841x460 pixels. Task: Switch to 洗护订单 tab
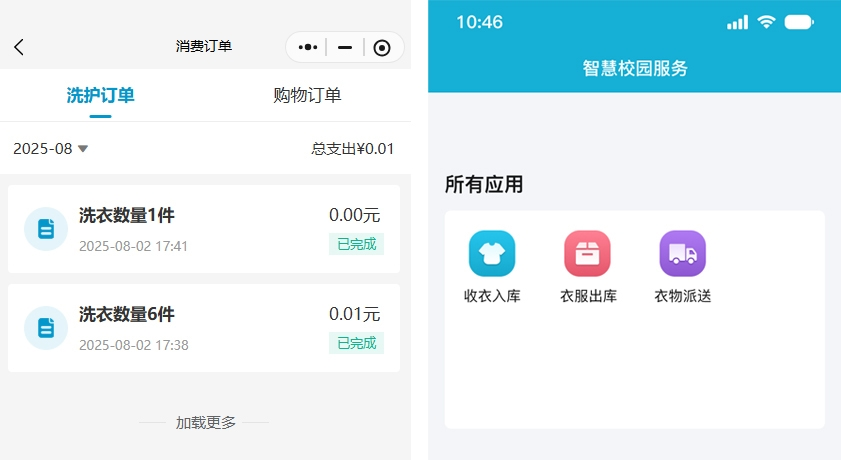click(100, 96)
